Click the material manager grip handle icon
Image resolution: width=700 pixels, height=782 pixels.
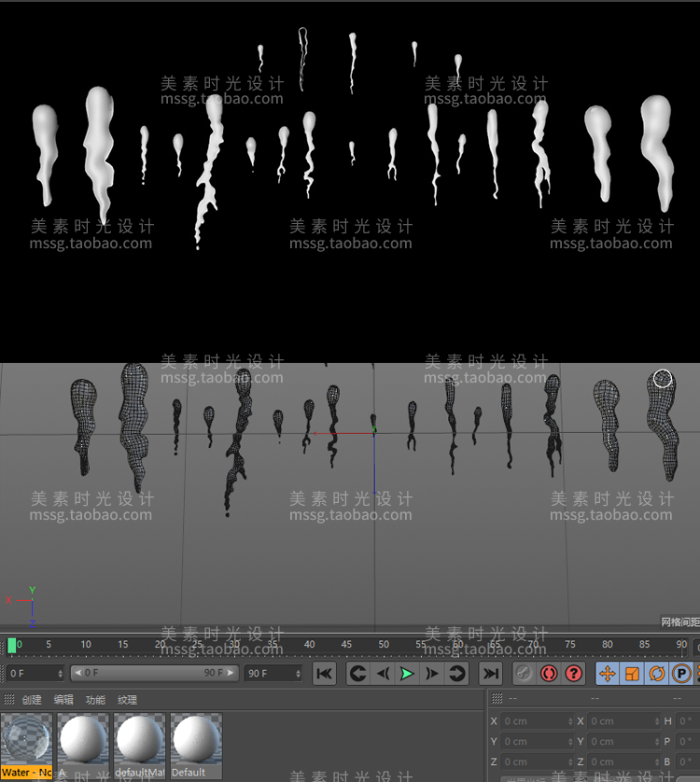tap(9, 700)
